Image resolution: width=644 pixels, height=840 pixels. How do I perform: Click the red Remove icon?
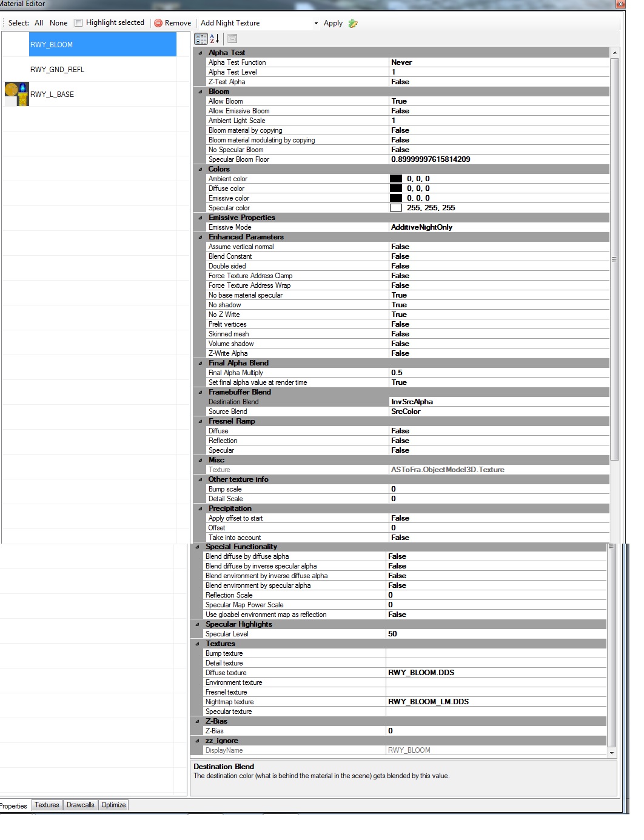(158, 23)
